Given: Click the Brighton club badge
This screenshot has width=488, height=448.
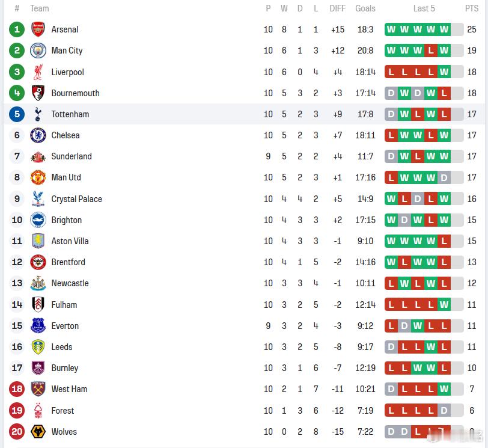Looking at the screenshot, I should [x=38, y=220].
